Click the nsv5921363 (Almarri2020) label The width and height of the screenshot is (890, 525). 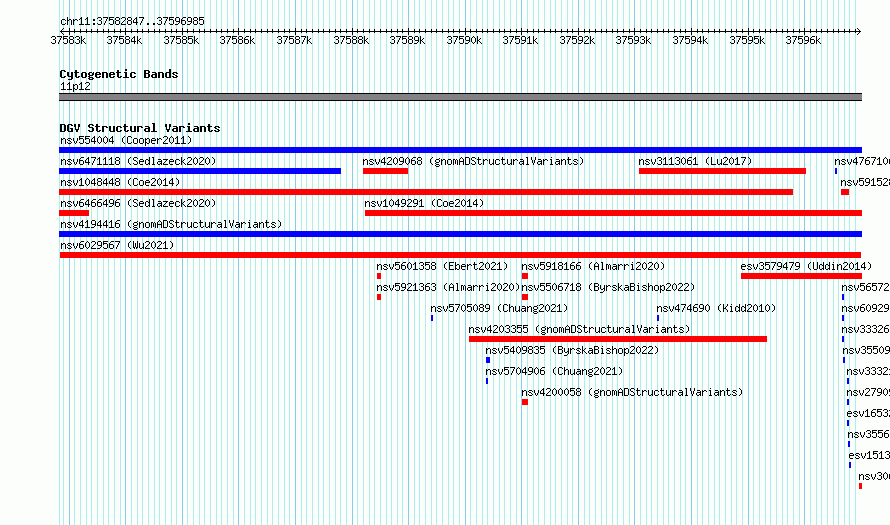point(448,287)
